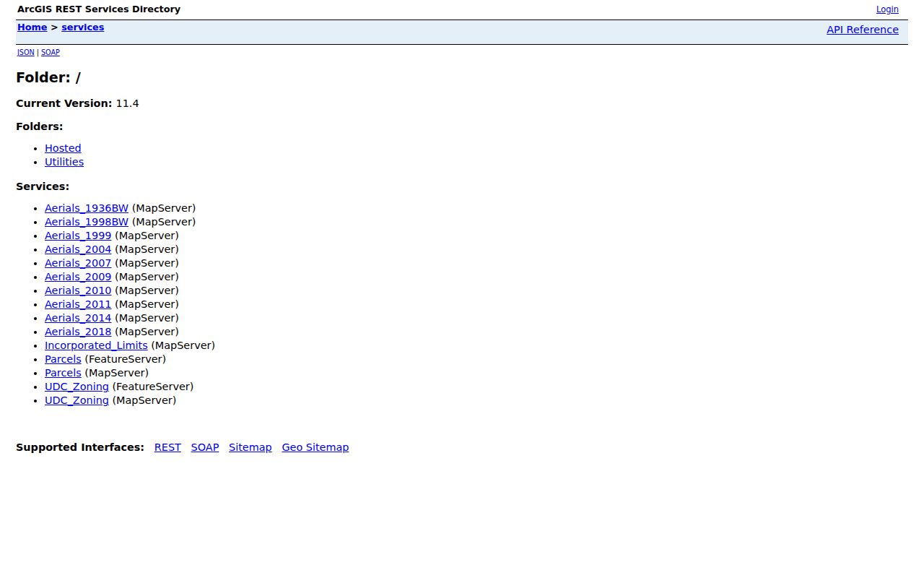Viewport: 924px width, 578px height.
Task: Click the 'Folders:' section heading
Action: (x=40, y=126)
